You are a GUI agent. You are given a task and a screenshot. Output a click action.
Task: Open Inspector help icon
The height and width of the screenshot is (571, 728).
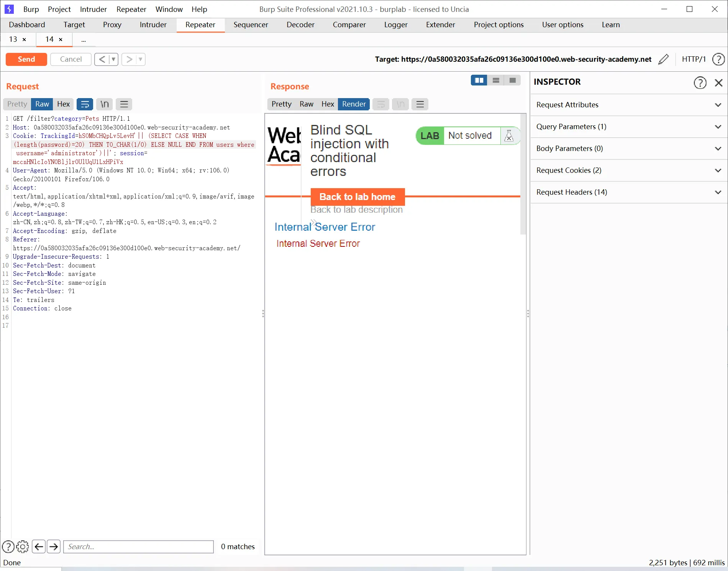pos(700,82)
